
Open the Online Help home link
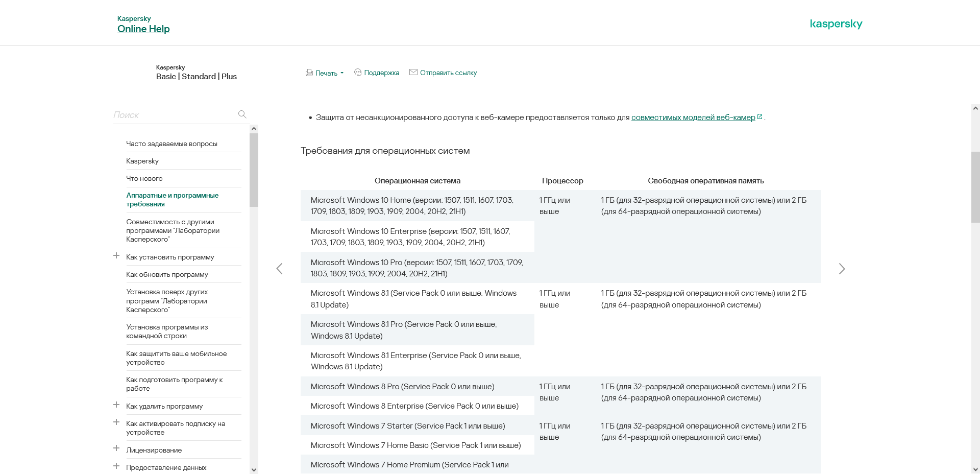[x=143, y=29]
